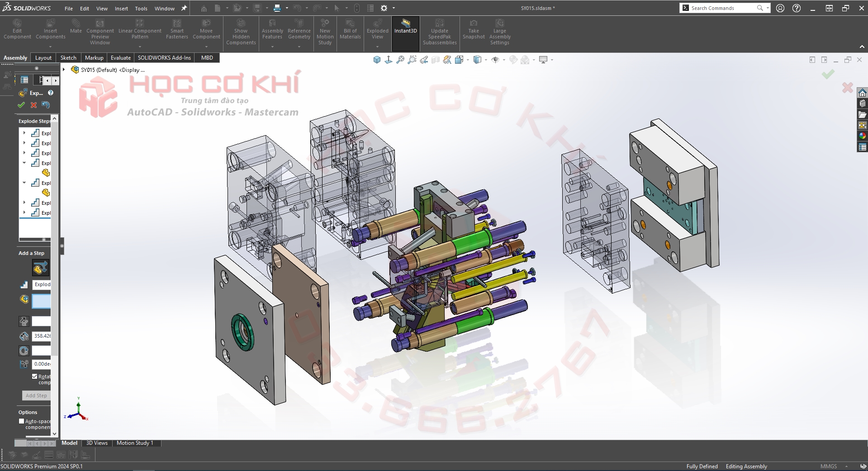
Task: Click the View Orientation cube icon
Action: coord(377,60)
